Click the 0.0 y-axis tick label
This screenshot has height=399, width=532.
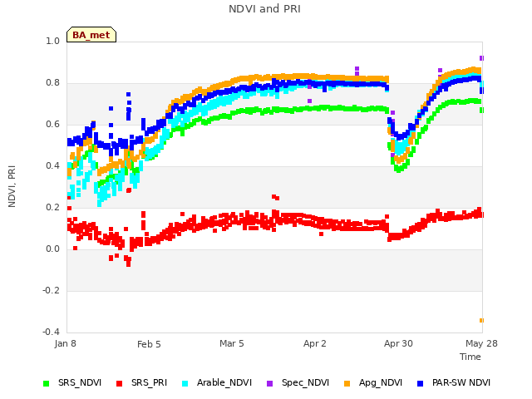tap(52, 249)
